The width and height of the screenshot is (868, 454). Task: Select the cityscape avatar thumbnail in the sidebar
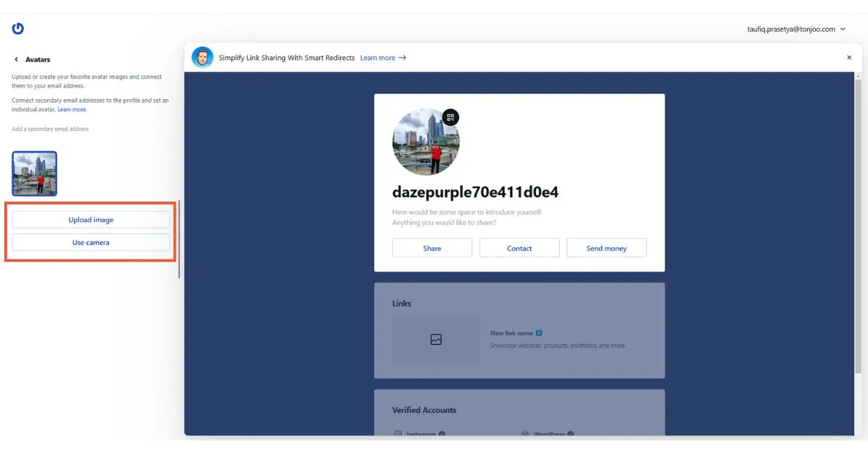coord(34,173)
